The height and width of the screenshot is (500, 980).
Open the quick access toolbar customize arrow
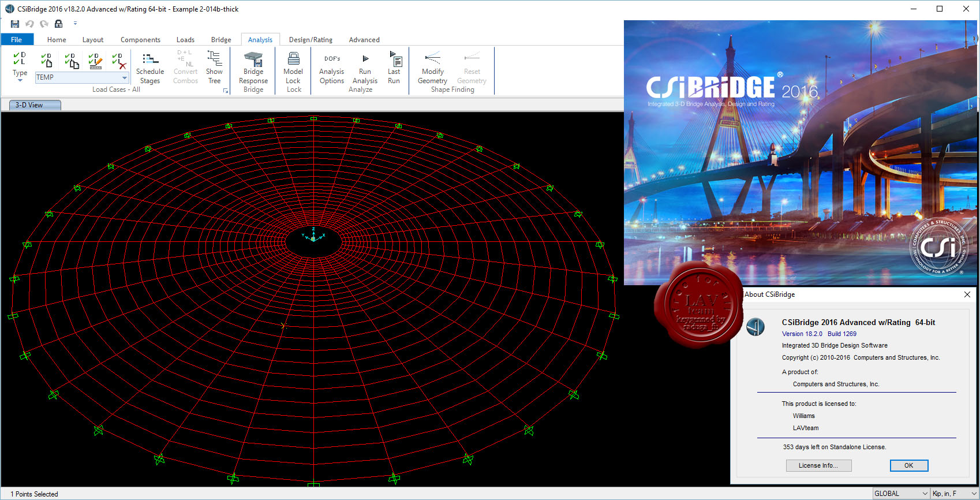(x=75, y=24)
